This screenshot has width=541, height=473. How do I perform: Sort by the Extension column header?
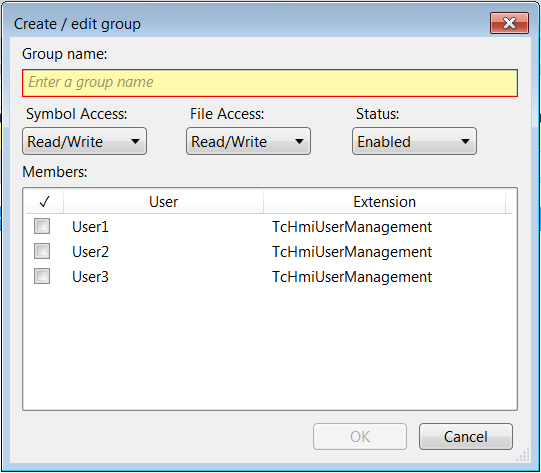385,201
